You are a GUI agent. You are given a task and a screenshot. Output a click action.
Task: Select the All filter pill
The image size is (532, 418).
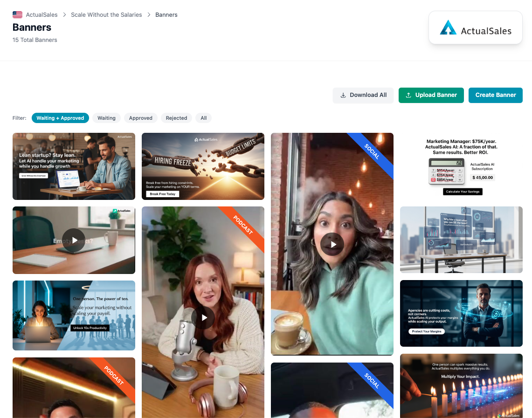[x=203, y=118]
